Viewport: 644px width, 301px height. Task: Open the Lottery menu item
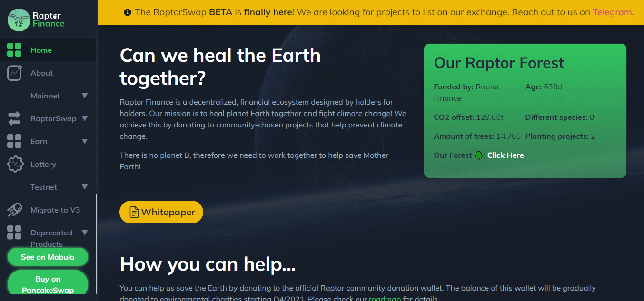click(x=43, y=164)
